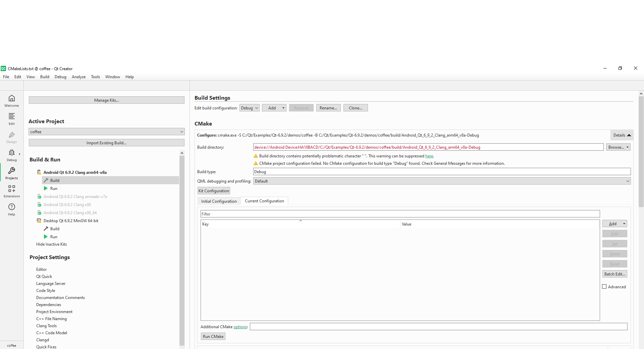
Task: Open Documentation Comments settings
Action: (x=61, y=298)
